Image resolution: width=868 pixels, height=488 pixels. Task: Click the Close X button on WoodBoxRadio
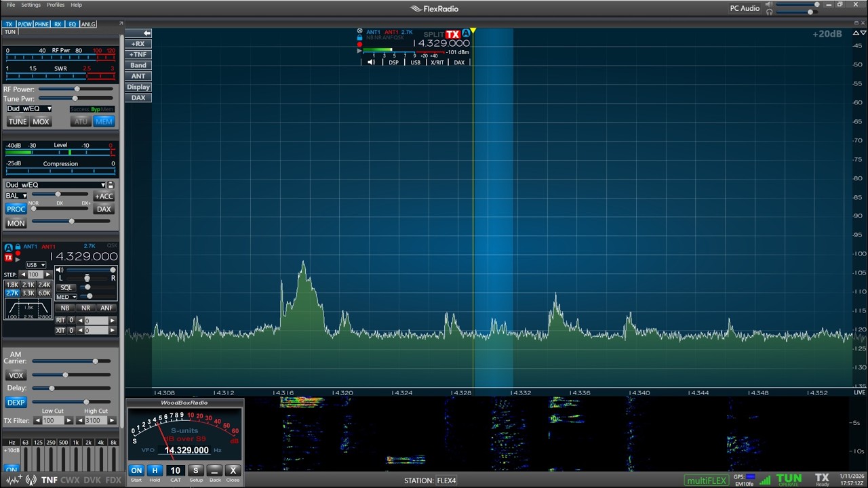[x=233, y=470]
